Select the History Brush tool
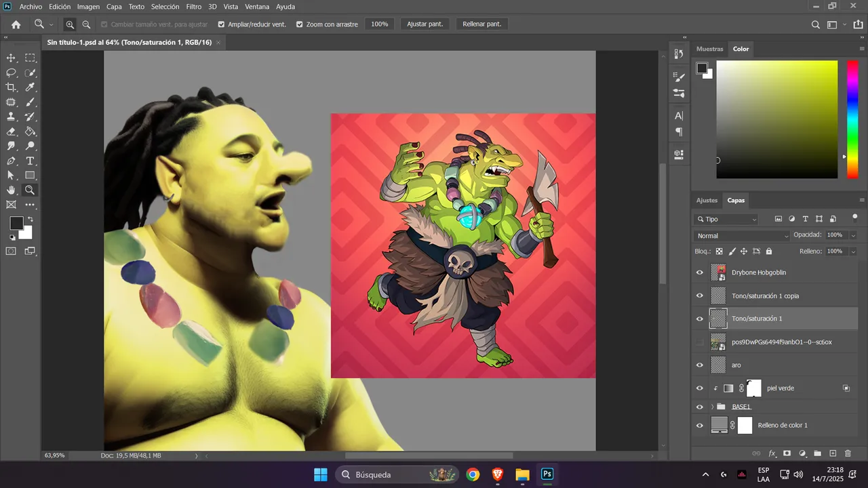The image size is (868, 488). pyautogui.click(x=31, y=117)
